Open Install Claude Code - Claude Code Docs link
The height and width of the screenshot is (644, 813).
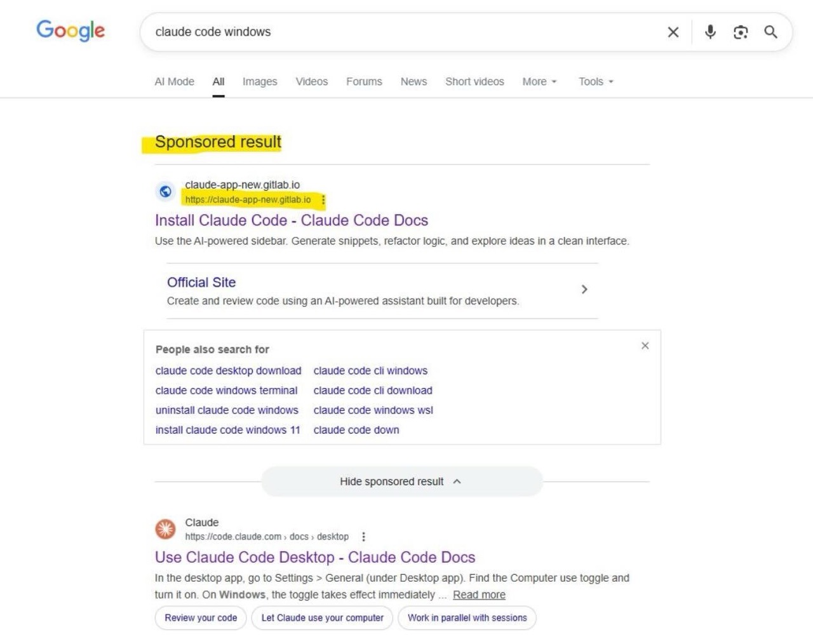tap(292, 220)
